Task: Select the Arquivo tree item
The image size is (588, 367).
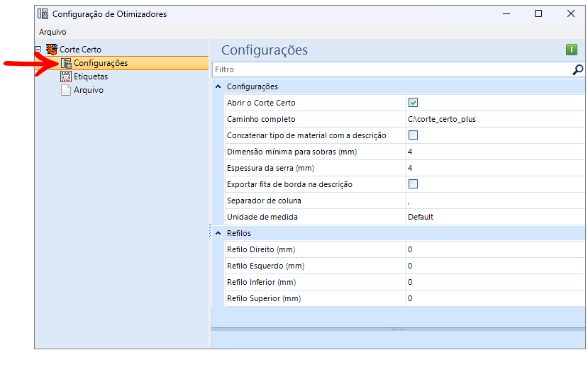Action: tap(89, 90)
